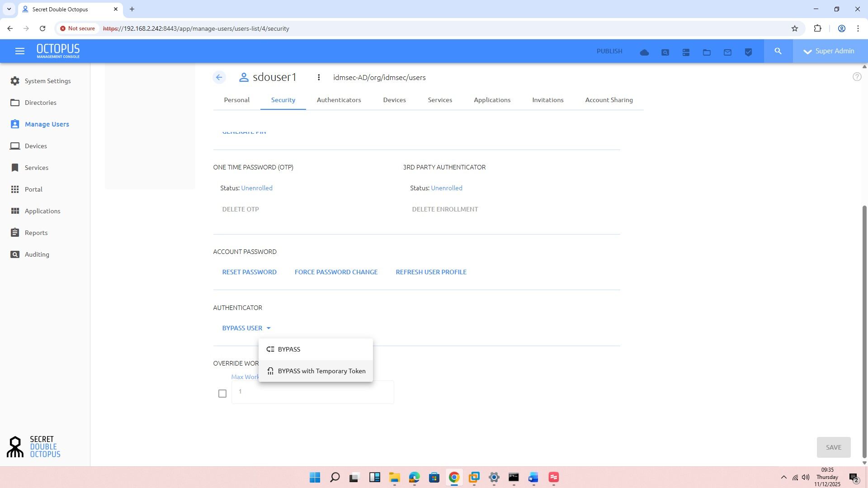Screen dimensions: 868x488
Task: Open the hamburger navigation menu
Action: tap(19, 52)
